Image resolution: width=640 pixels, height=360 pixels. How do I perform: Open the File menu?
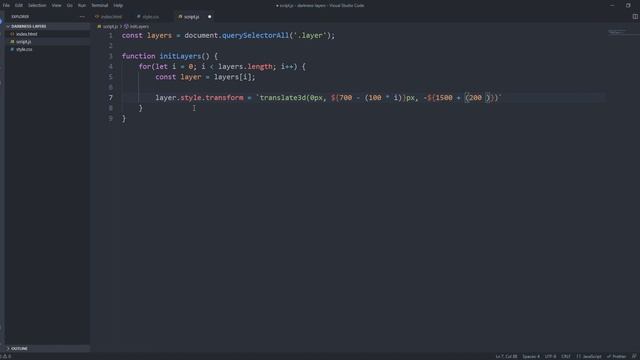(6, 5)
